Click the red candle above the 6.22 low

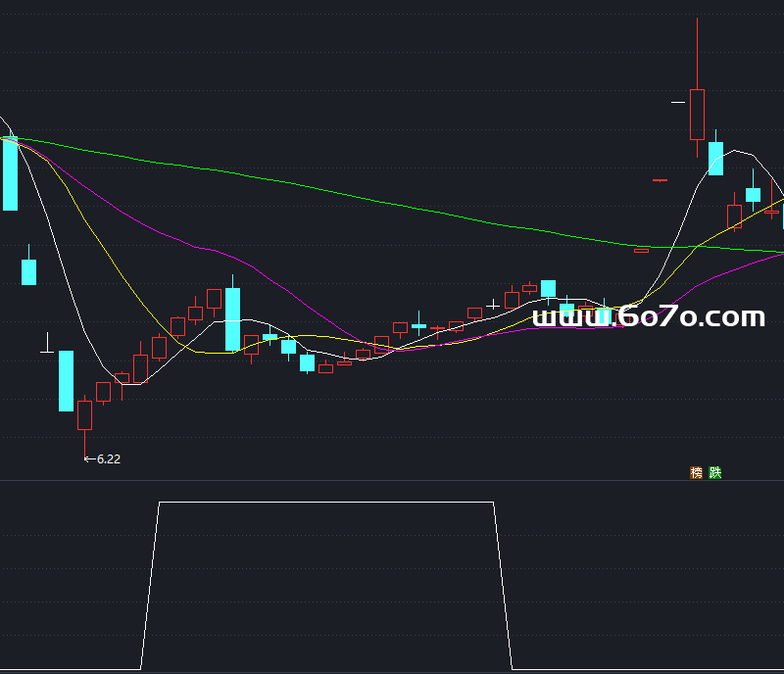(84, 414)
